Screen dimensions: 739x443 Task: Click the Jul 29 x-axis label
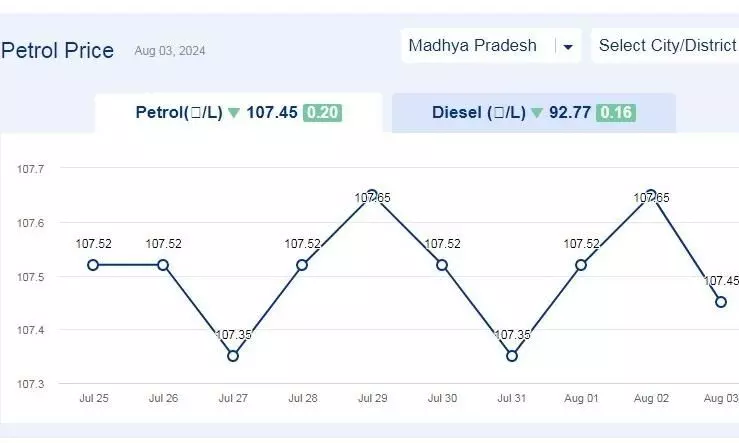(372, 398)
